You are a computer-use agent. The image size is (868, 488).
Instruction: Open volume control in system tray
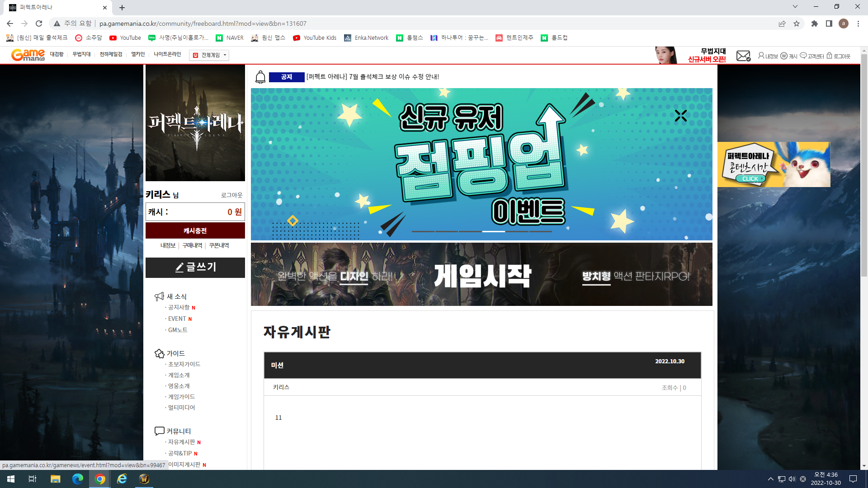(792, 479)
